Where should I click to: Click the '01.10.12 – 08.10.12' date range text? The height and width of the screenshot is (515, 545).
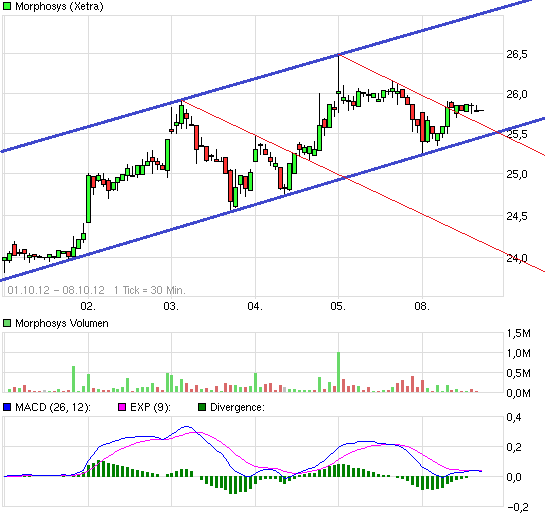pos(56,290)
